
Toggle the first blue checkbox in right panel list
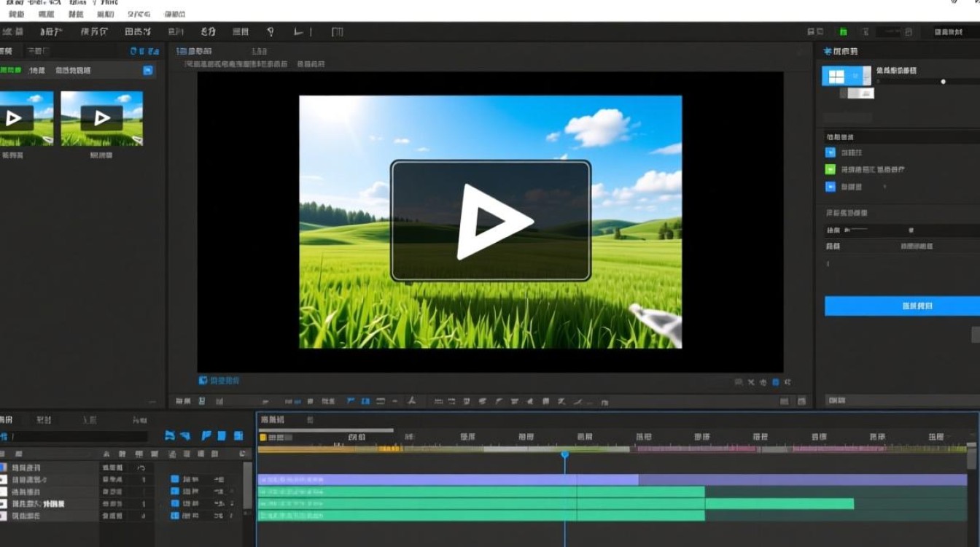[830, 153]
